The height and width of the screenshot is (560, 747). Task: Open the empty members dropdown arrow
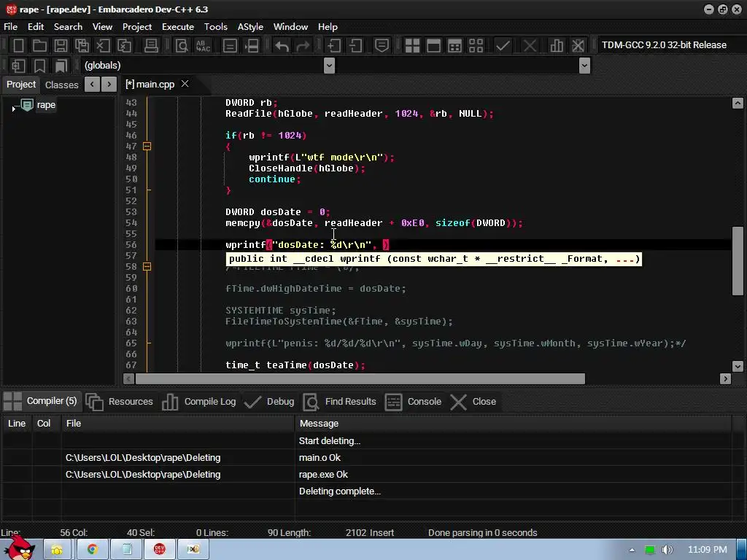point(584,66)
